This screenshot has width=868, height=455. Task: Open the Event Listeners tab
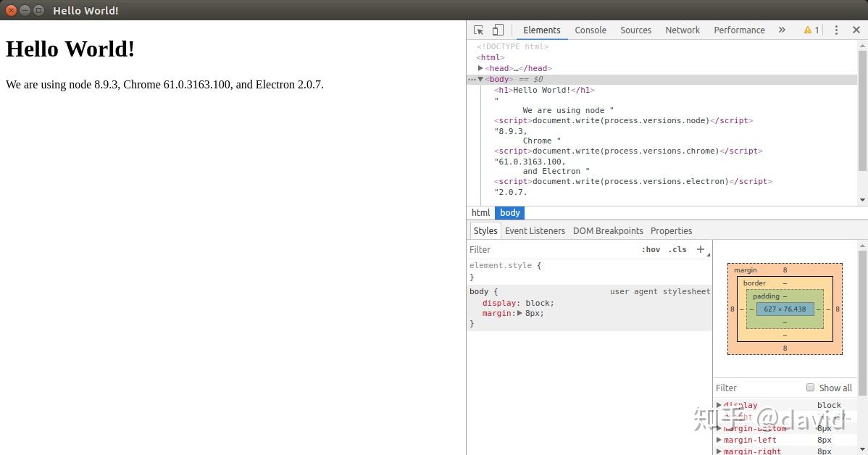(x=535, y=230)
